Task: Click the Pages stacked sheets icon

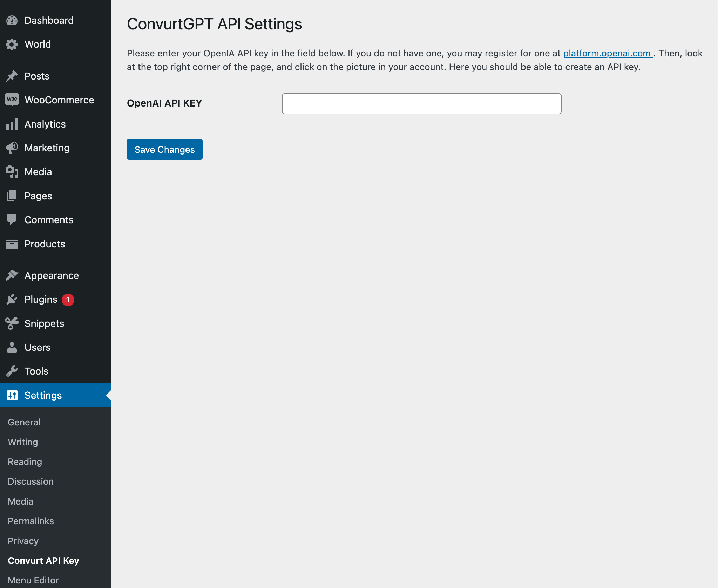Action: point(12,196)
